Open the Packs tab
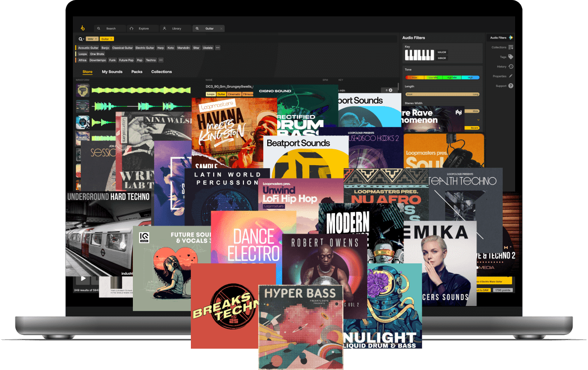Viewport: 588px width, 370px height. pyautogui.click(x=137, y=72)
